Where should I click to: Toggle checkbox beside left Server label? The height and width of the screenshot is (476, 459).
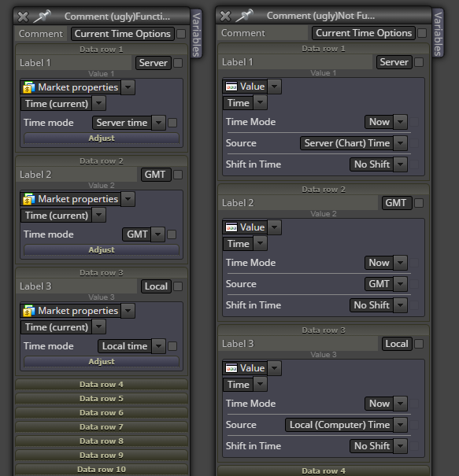[178, 63]
